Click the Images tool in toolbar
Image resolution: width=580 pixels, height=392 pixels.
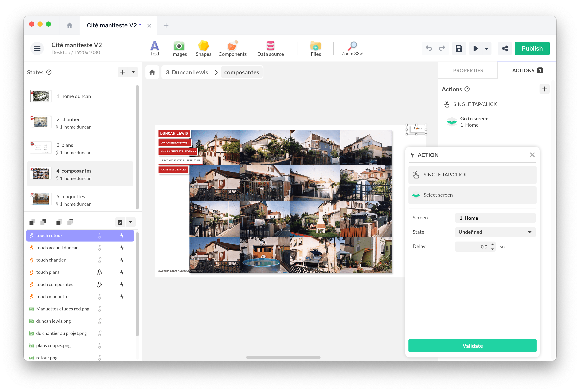179,48
